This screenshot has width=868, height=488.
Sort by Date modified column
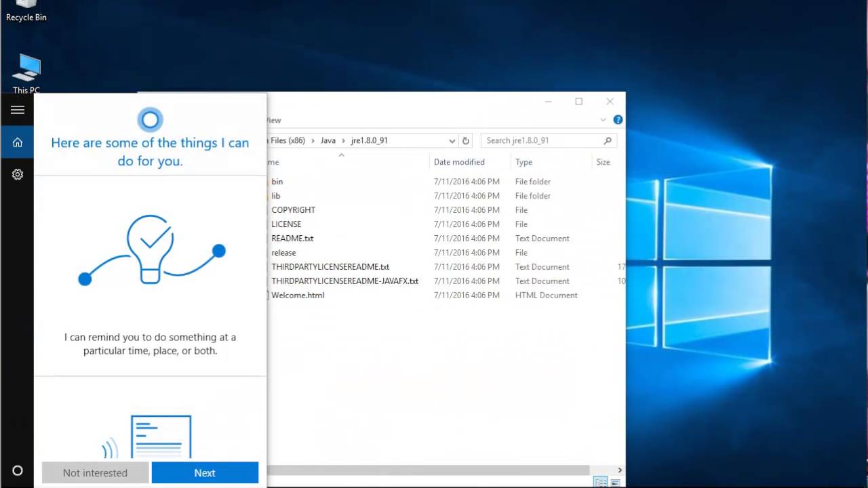459,162
